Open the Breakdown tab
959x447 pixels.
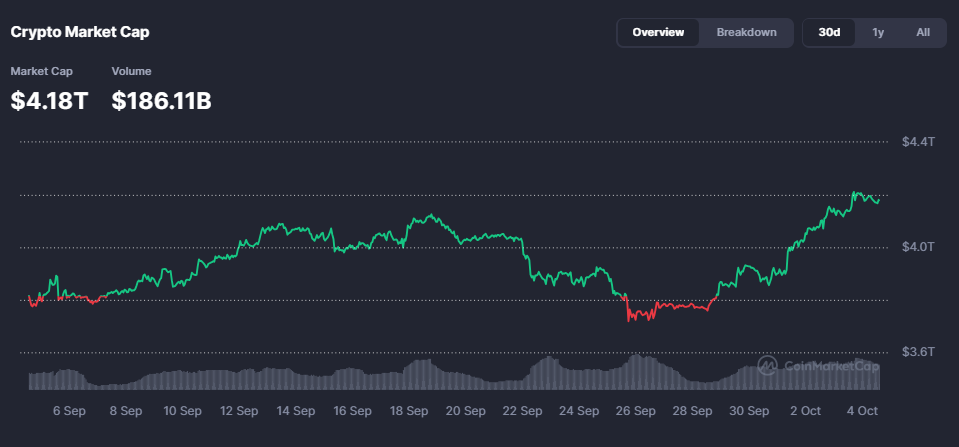[x=746, y=32]
